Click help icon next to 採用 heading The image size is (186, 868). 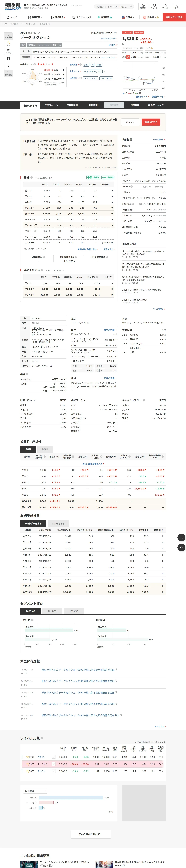pyautogui.click(x=27, y=374)
